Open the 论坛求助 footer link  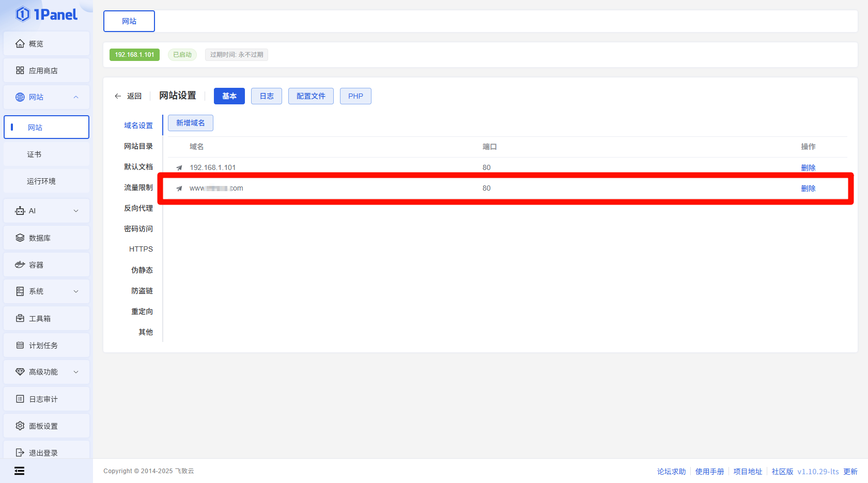672,472
